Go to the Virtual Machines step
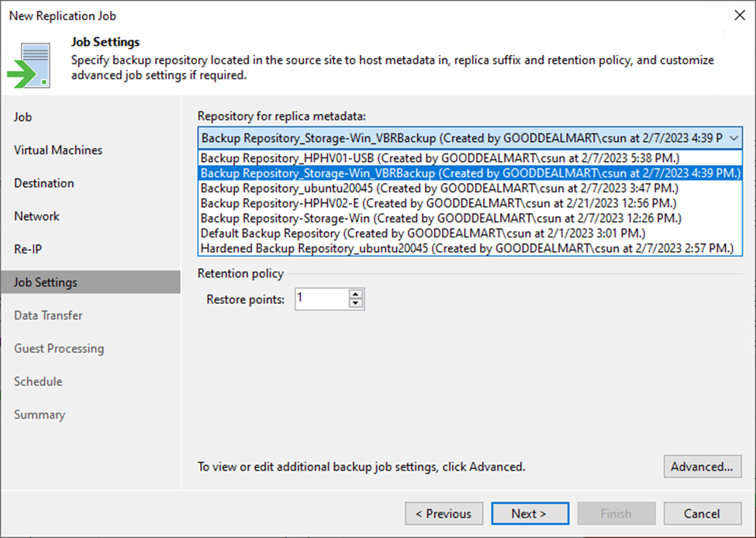756x538 pixels. (57, 150)
